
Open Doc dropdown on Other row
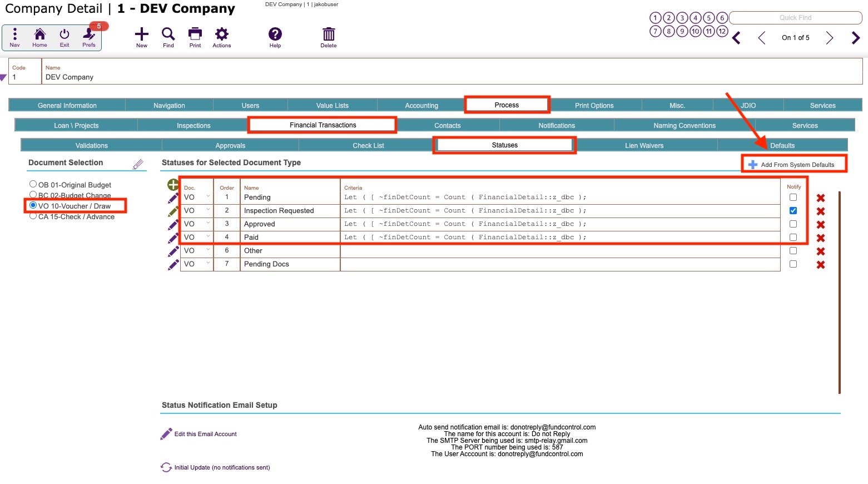tap(208, 250)
